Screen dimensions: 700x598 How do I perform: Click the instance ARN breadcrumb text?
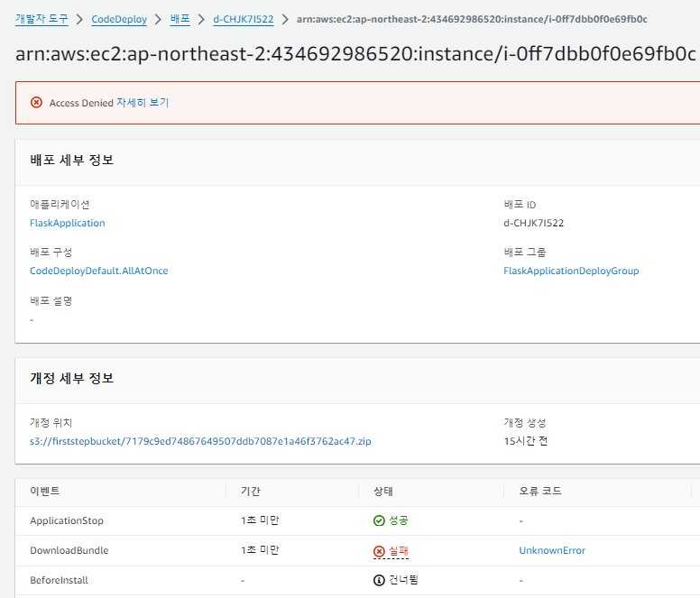click(472, 19)
